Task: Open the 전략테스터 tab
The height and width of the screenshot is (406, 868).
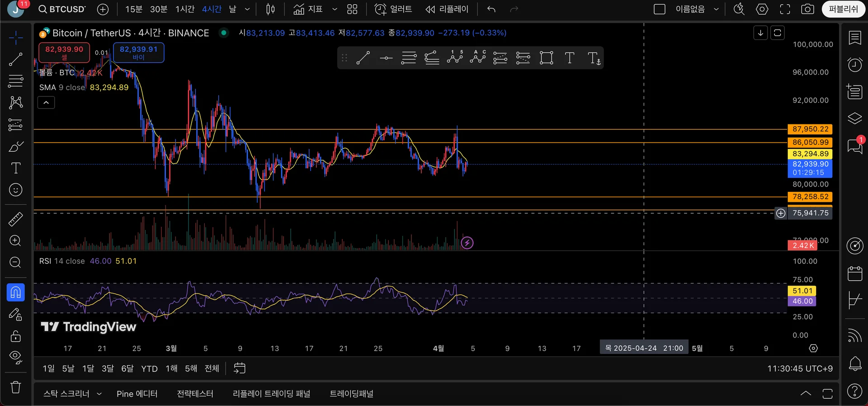Action: pos(195,394)
